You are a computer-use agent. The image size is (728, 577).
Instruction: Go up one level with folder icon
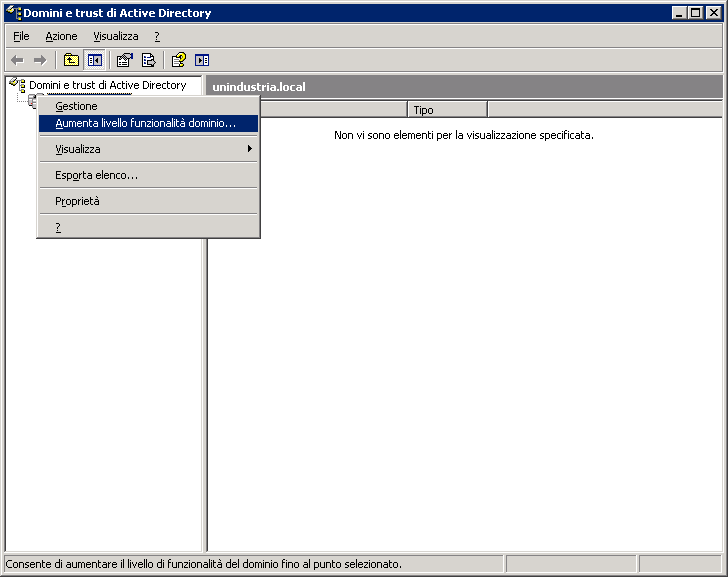click(x=71, y=60)
